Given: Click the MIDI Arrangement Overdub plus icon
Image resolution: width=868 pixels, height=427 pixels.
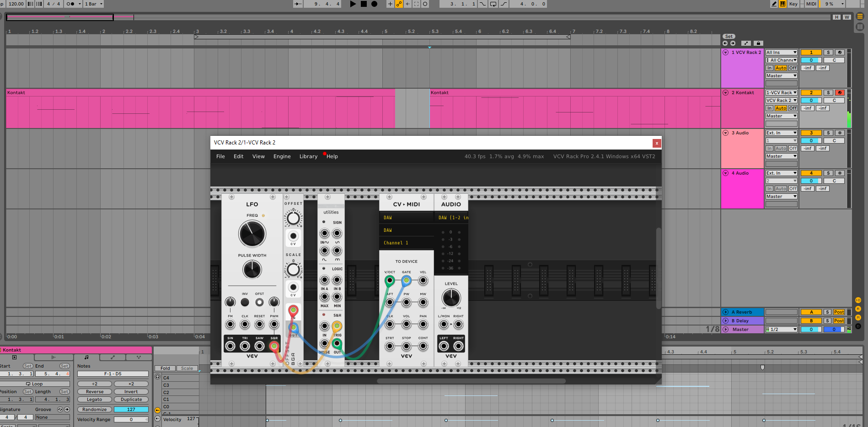Looking at the screenshot, I should pos(390,4).
